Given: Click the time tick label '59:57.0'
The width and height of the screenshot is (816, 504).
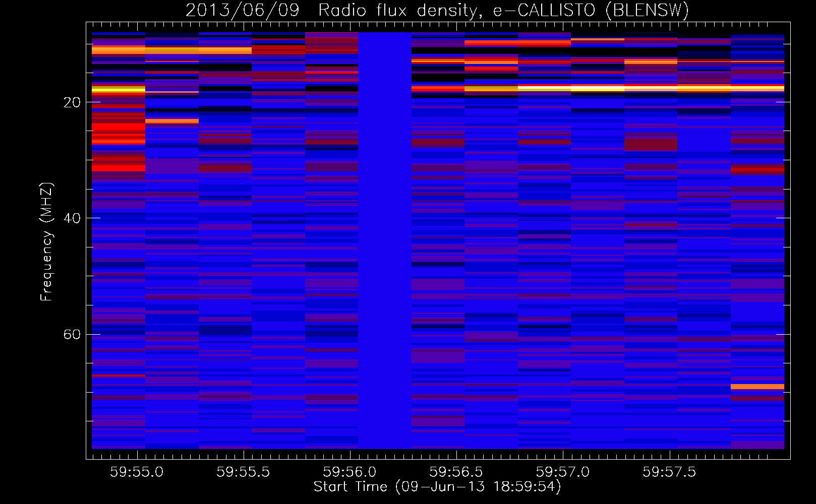Looking at the screenshot, I should [x=562, y=472].
